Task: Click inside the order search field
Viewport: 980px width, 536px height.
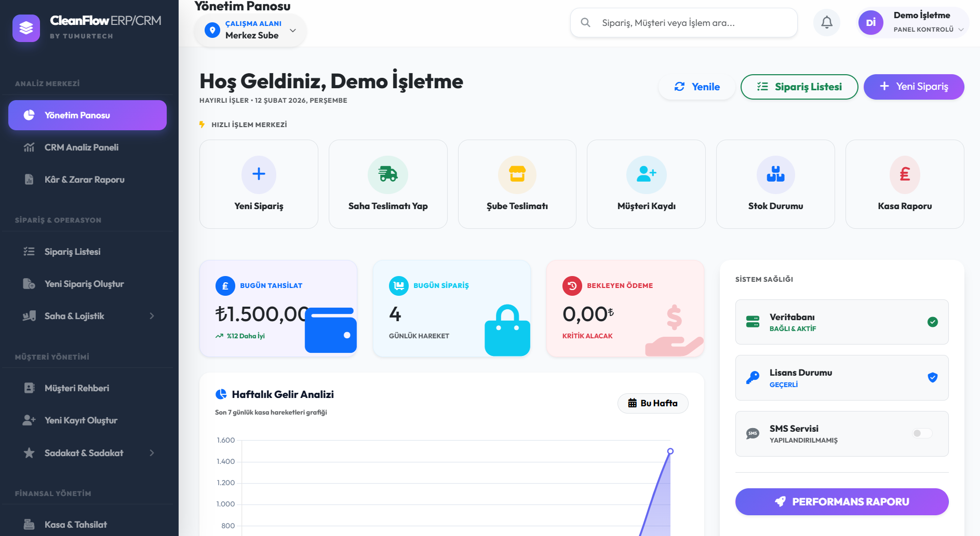Action: (x=683, y=22)
